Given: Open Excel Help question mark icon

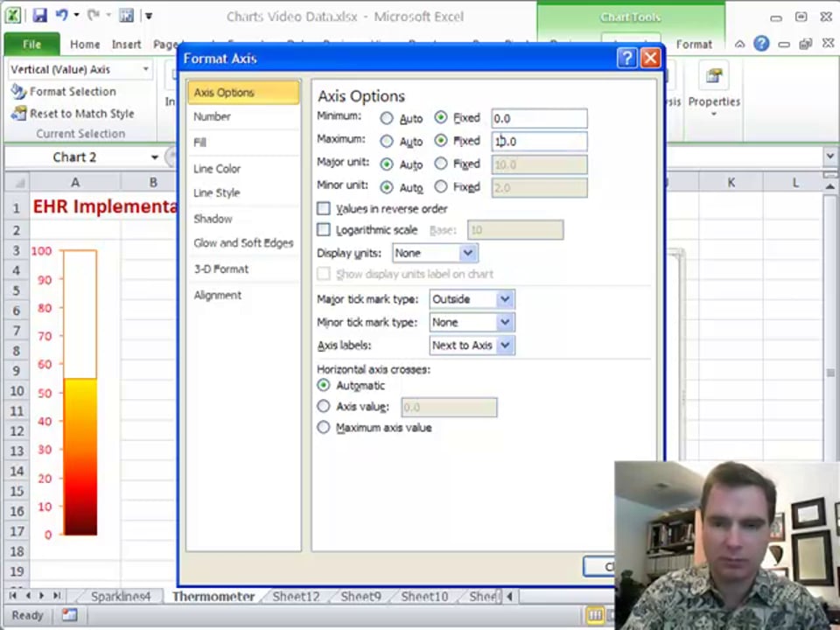Looking at the screenshot, I should (x=761, y=44).
